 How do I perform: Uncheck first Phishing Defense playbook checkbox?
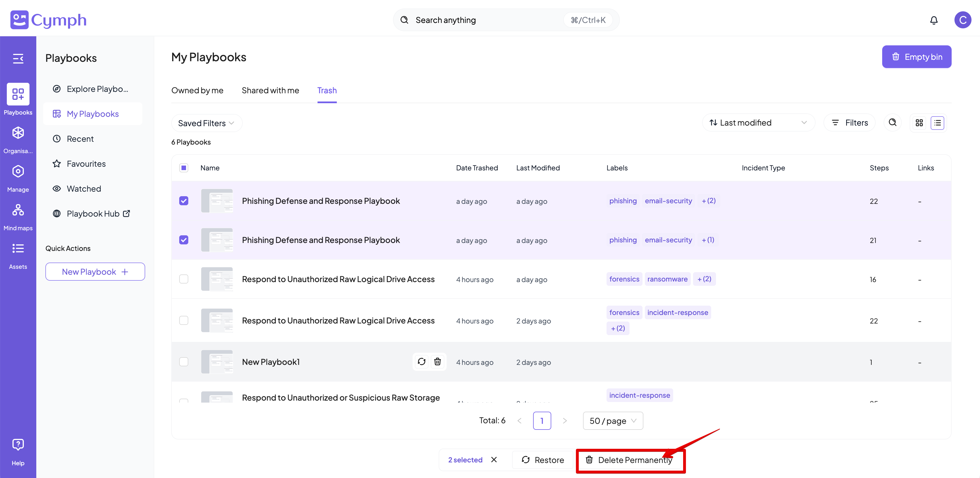point(184,201)
